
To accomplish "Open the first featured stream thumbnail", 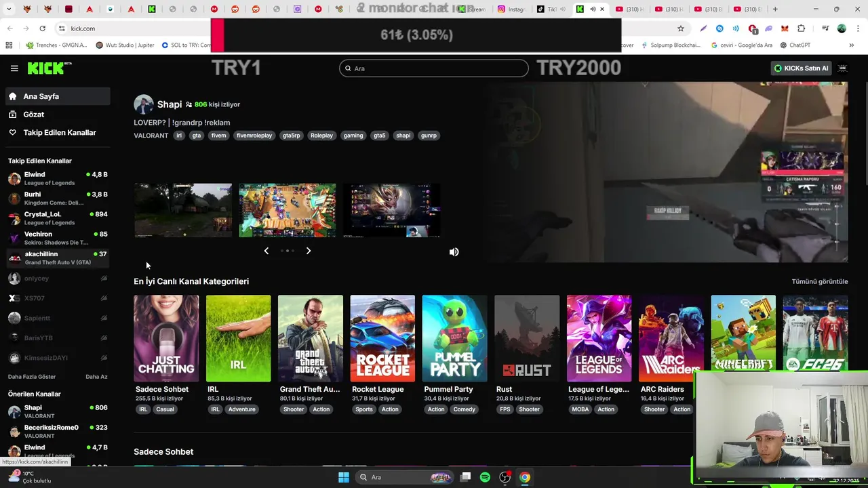I will pyautogui.click(x=182, y=210).
